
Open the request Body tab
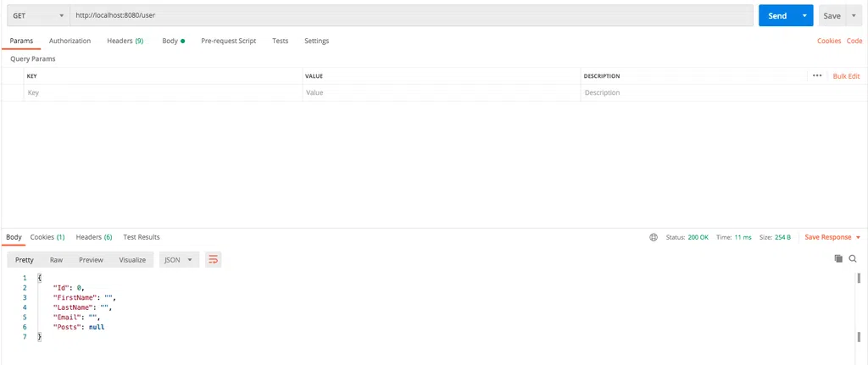point(173,41)
